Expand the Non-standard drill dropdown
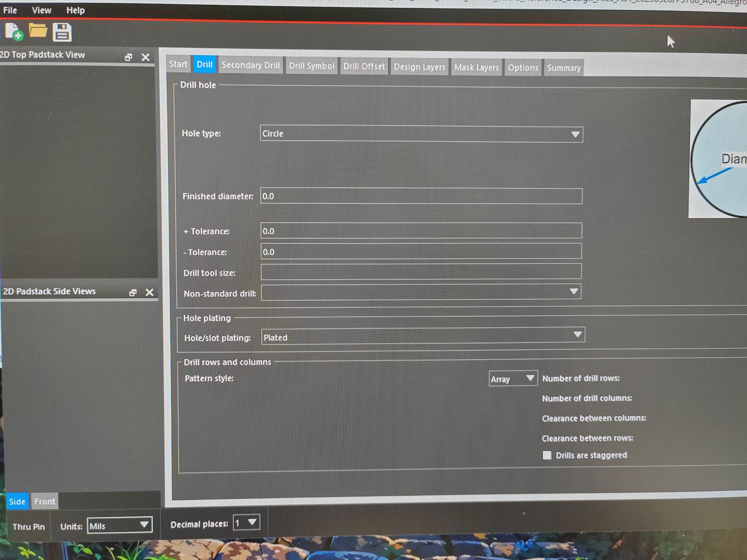This screenshot has width=747, height=560. coord(421,292)
